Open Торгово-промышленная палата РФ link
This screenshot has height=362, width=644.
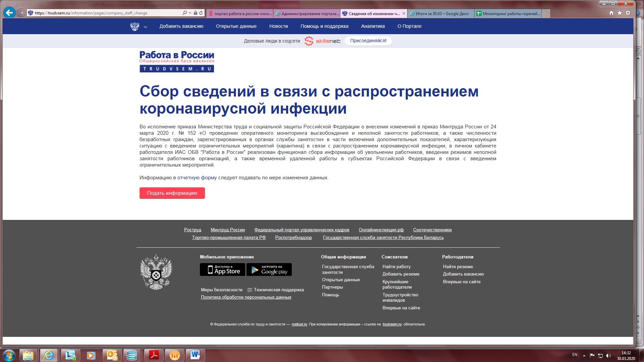[229, 238]
